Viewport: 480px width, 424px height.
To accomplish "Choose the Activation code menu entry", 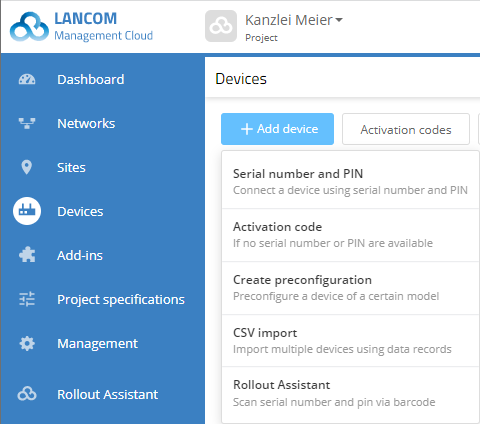I will pos(350,235).
